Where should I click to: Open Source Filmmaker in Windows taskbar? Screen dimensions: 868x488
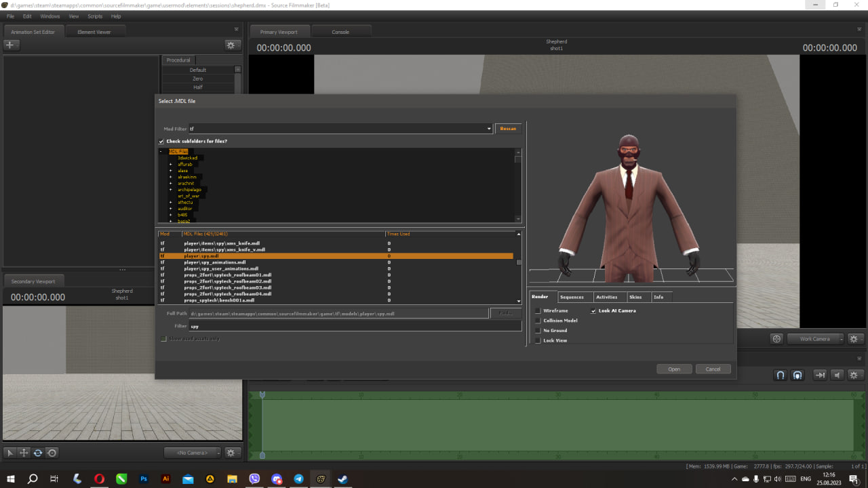coord(321,479)
